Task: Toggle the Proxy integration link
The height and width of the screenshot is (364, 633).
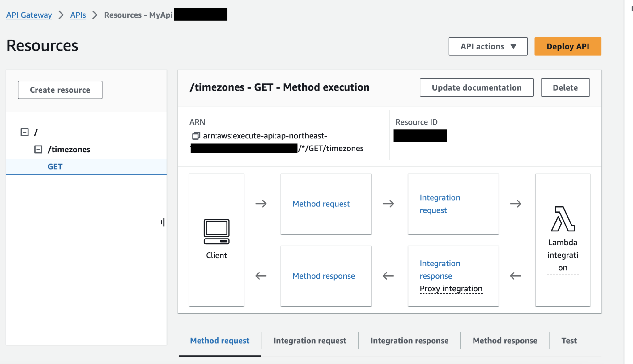Action: tap(451, 288)
